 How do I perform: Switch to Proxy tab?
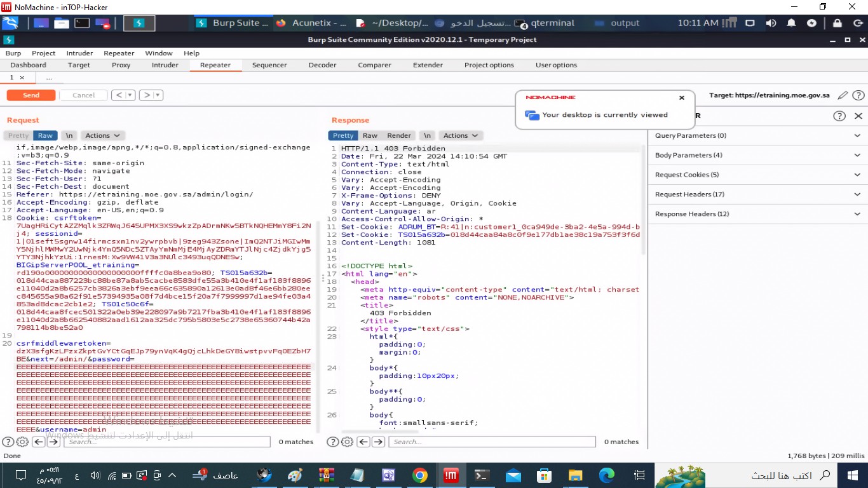click(x=121, y=65)
